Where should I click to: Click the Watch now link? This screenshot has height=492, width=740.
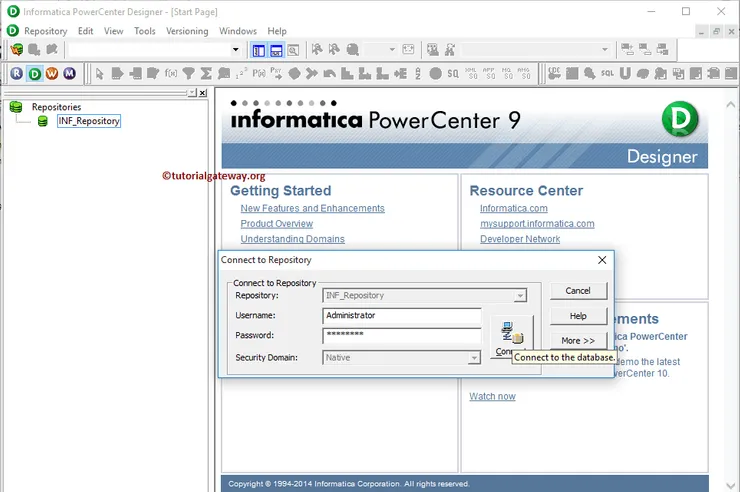pyautogui.click(x=492, y=397)
